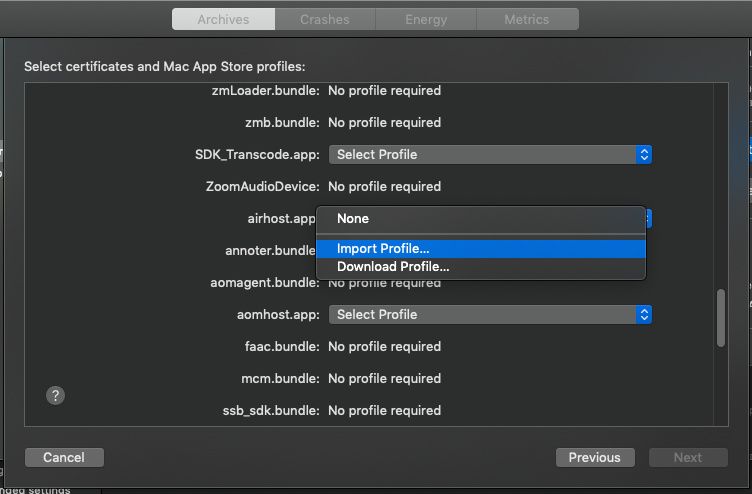Click the faac.bundle row label

(x=282, y=347)
